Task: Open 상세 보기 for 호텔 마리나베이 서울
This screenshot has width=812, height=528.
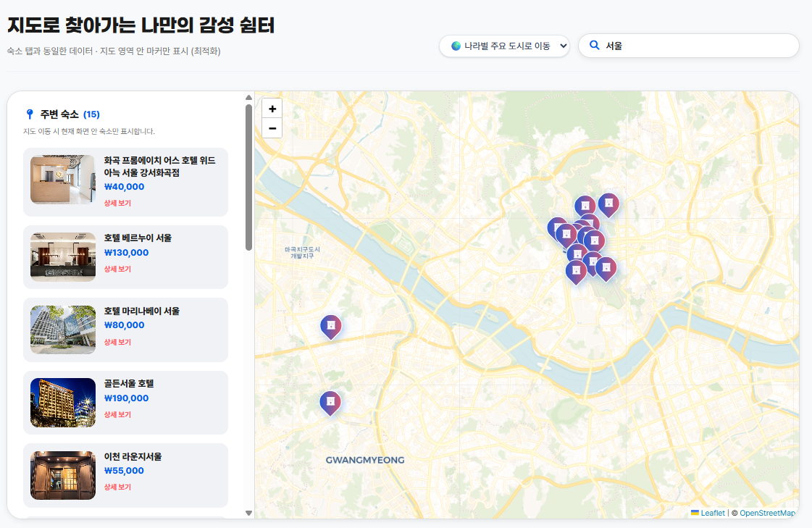Action: pyautogui.click(x=117, y=342)
